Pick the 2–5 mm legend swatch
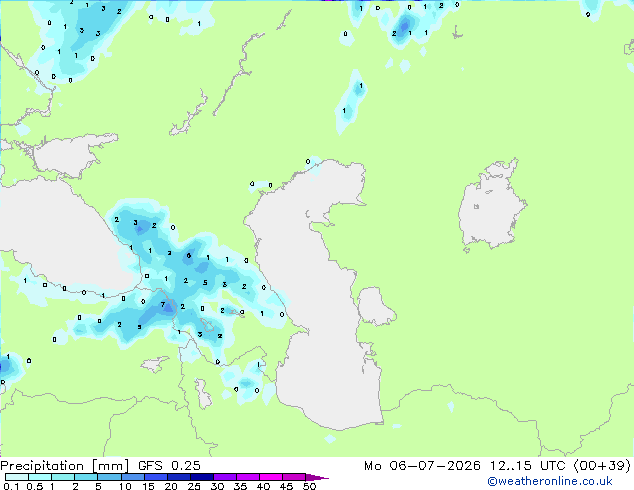Screen dimensions: 634x490 [86, 477]
